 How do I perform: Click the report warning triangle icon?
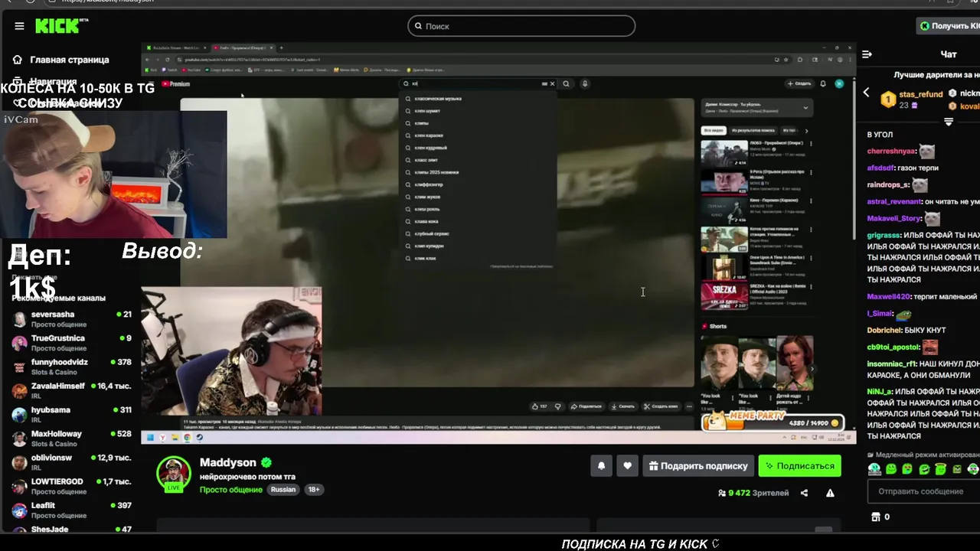coord(830,493)
